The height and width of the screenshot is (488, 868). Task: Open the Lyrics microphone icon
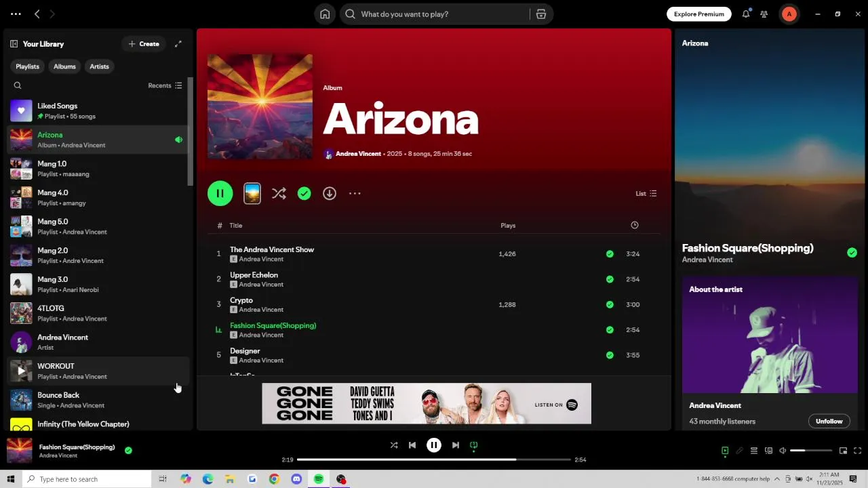coord(739,451)
